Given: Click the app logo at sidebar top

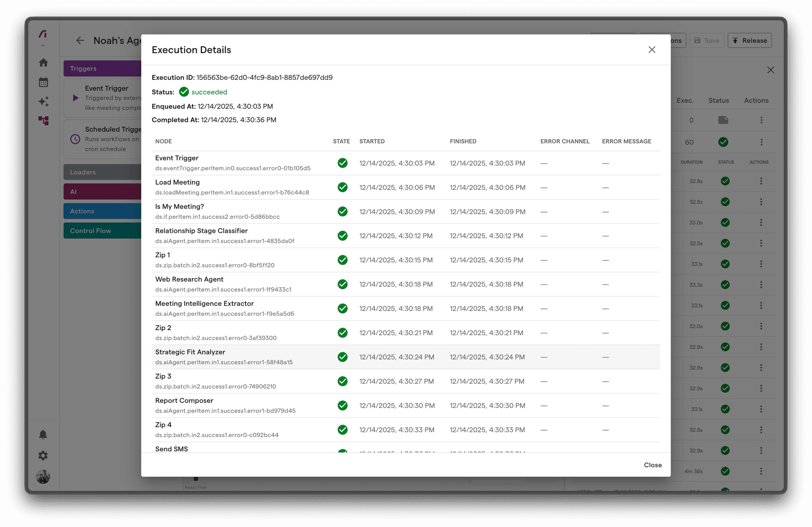Looking at the screenshot, I should click(43, 35).
